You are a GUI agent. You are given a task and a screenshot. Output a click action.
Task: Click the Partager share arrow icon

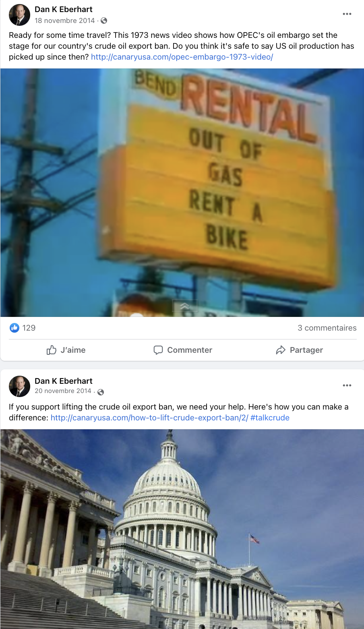click(281, 350)
